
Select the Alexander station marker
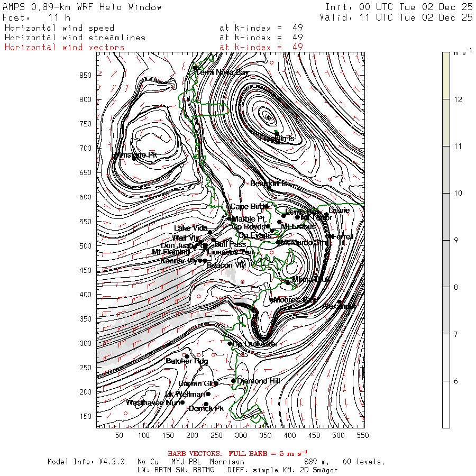[x=340, y=301]
